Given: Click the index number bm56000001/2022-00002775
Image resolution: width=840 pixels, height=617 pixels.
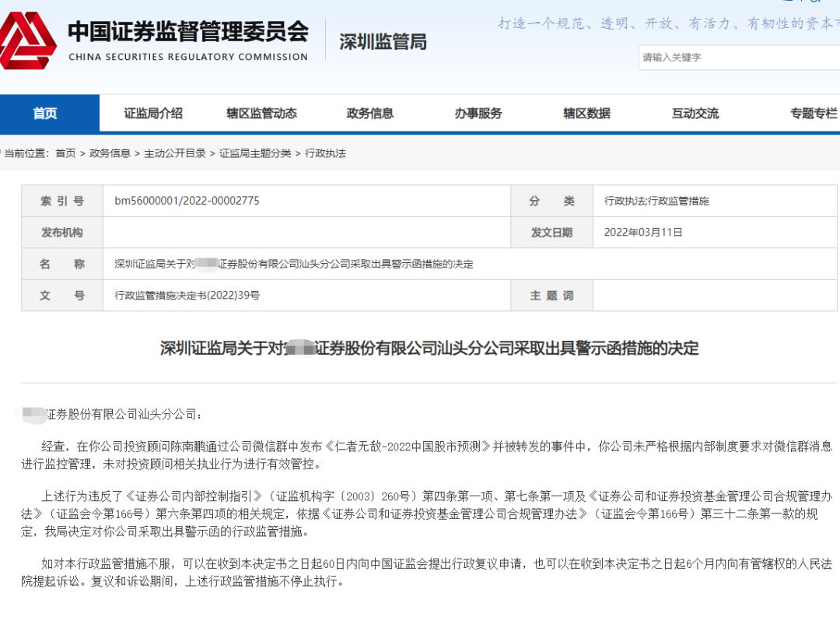Looking at the screenshot, I should pyautogui.click(x=187, y=201).
